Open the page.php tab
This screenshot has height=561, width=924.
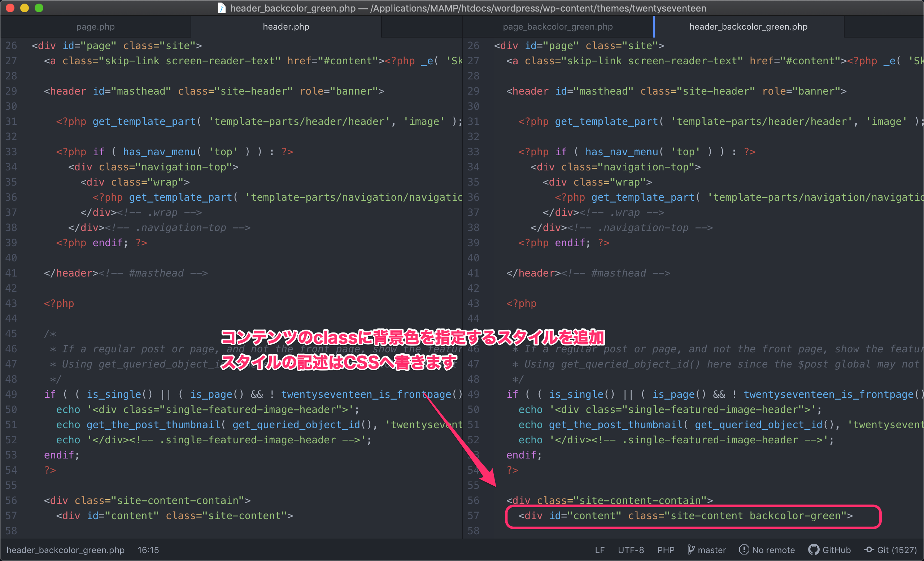coord(96,26)
